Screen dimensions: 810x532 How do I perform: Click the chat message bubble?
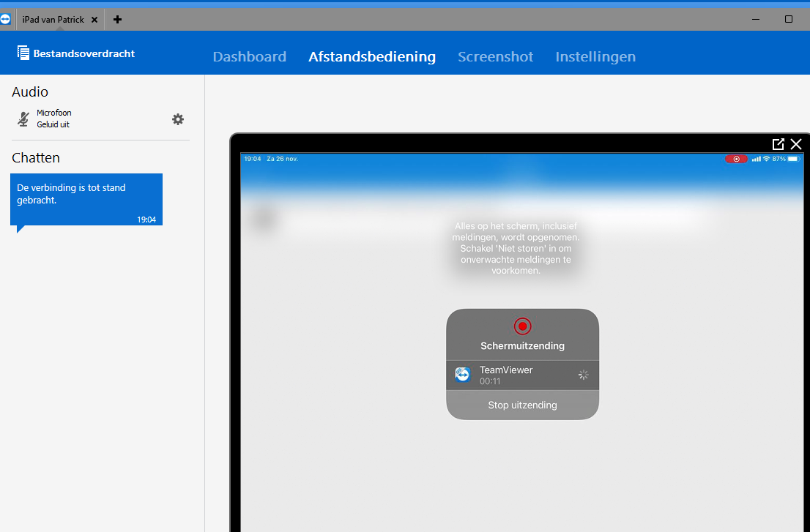tap(86, 199)
